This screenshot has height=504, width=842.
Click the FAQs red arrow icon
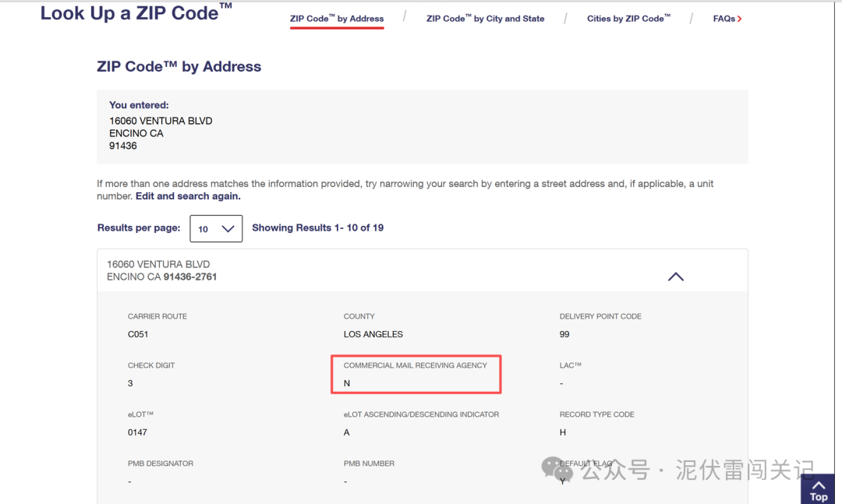click(x=739, y=19)
